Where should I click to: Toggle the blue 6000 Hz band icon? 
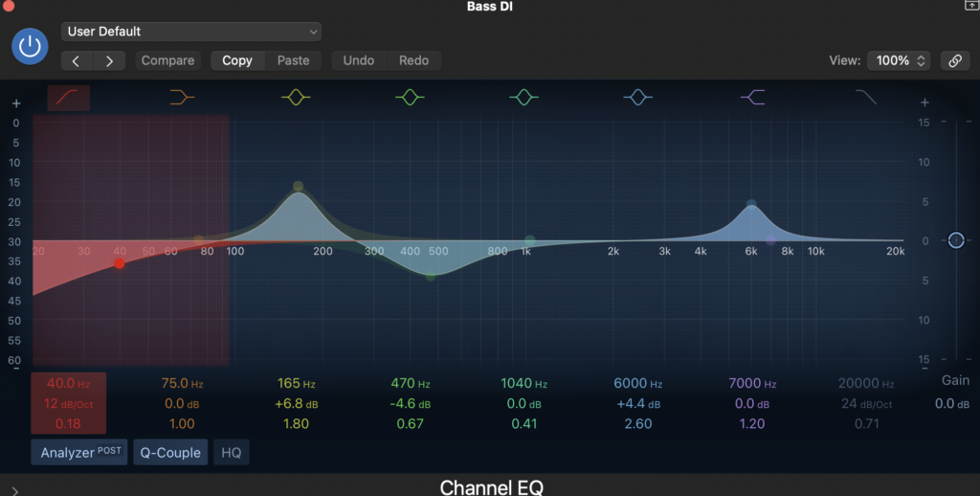click(637, 97)
